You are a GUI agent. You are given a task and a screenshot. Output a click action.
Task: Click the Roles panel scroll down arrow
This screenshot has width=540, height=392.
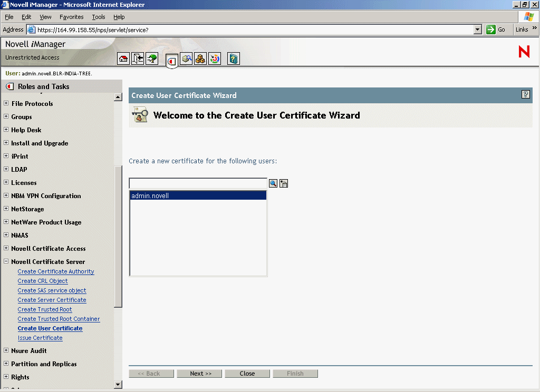118,385
